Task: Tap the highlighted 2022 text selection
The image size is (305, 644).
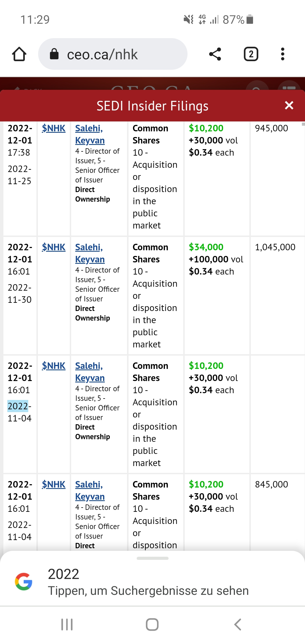Action: (18, 406)
